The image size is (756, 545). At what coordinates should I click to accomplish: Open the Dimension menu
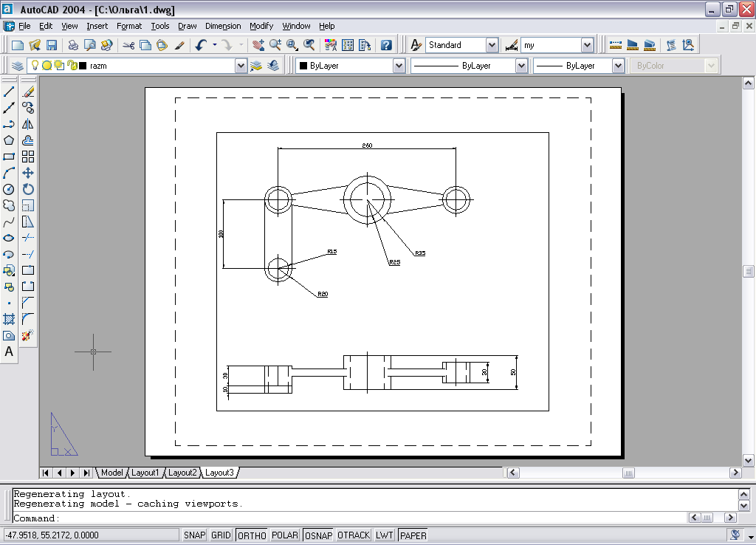tap(223, 26)
